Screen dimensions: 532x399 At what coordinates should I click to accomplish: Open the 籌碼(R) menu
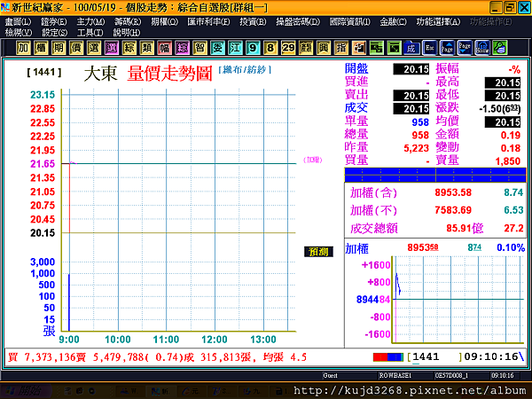pyautogui.click(x=128, y=22)
